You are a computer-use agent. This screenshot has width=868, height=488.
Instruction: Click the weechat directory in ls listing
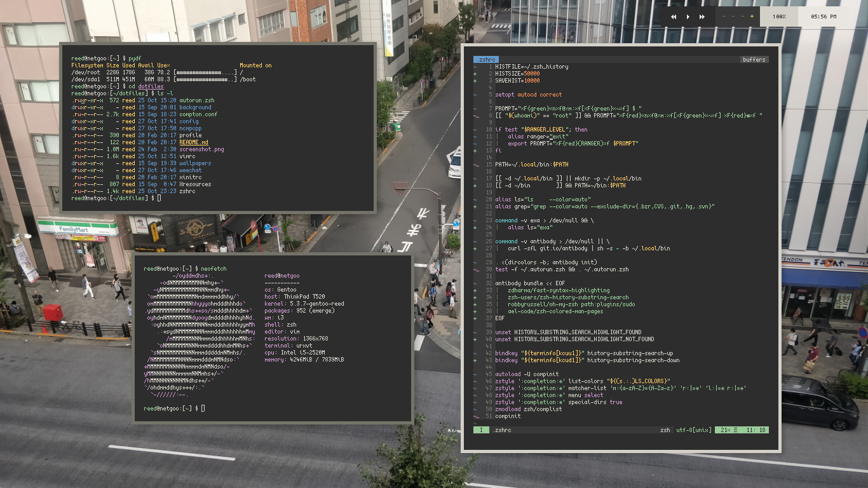pos(191,170)
